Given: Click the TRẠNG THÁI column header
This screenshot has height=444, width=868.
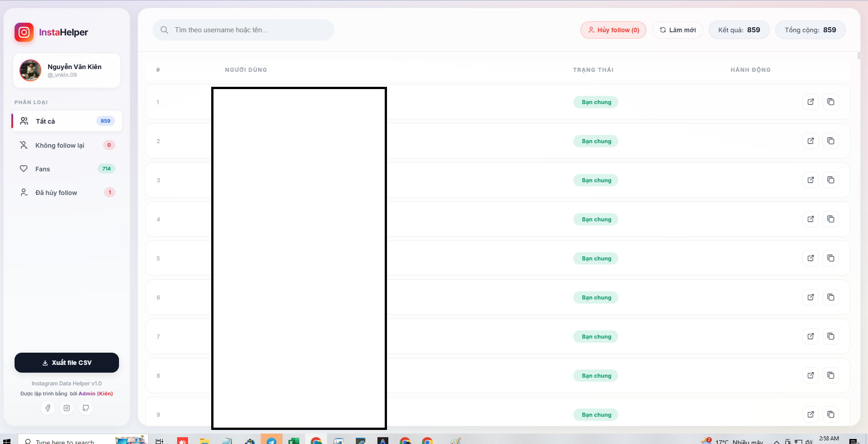Looking at the screenshot, I should (x=593, y=70).
